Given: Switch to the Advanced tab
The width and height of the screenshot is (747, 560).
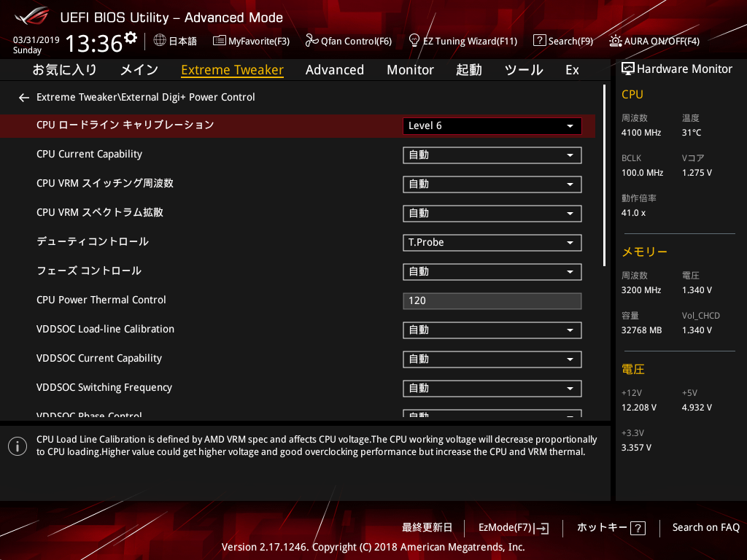Looking at the screenshot, I should [x=334, y=70].
